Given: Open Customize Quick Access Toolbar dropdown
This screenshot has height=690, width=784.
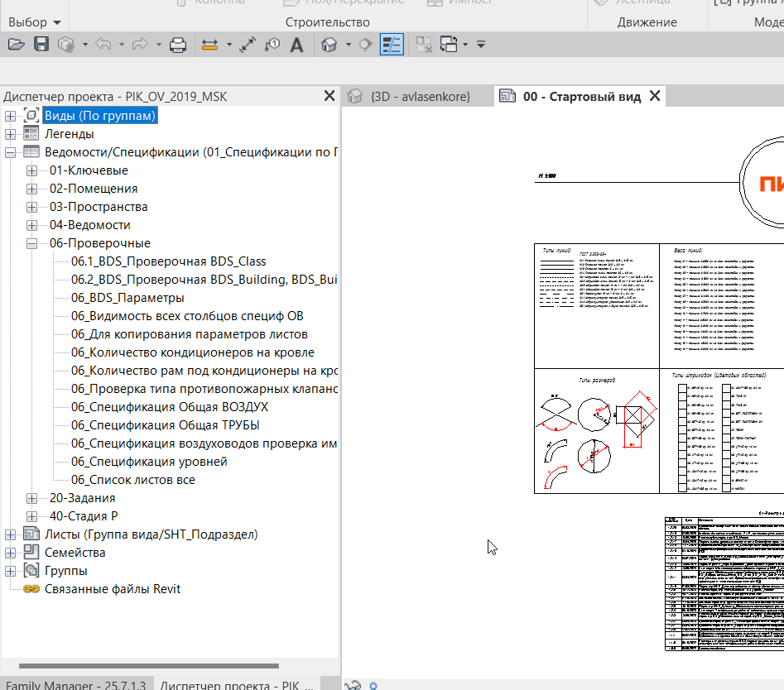Looking at the screenshot, I should tap(481, 45).
